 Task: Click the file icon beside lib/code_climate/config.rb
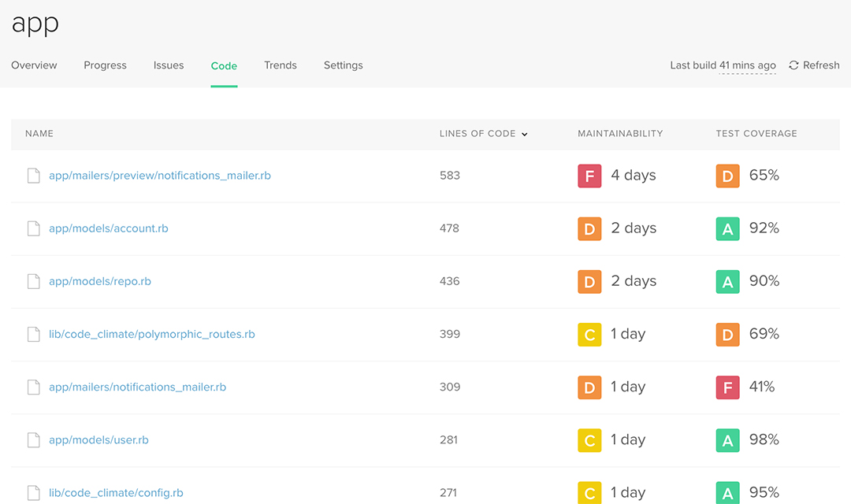[x=34, y=493]
